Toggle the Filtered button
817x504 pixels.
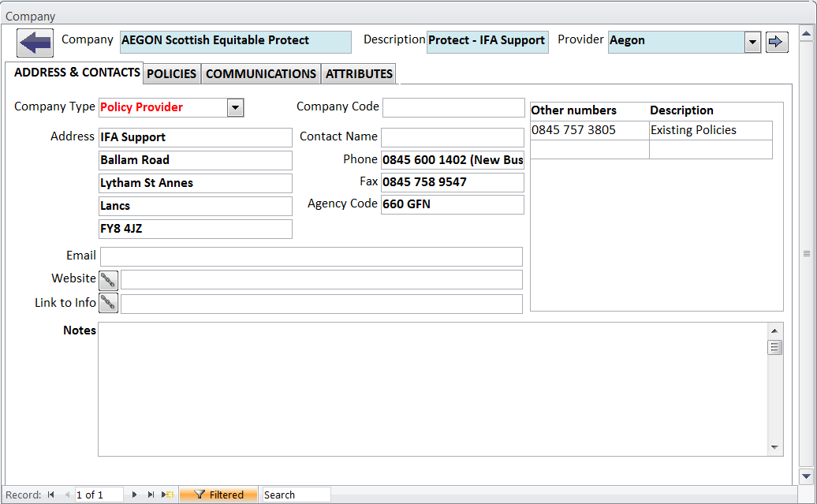coord(218,495)
